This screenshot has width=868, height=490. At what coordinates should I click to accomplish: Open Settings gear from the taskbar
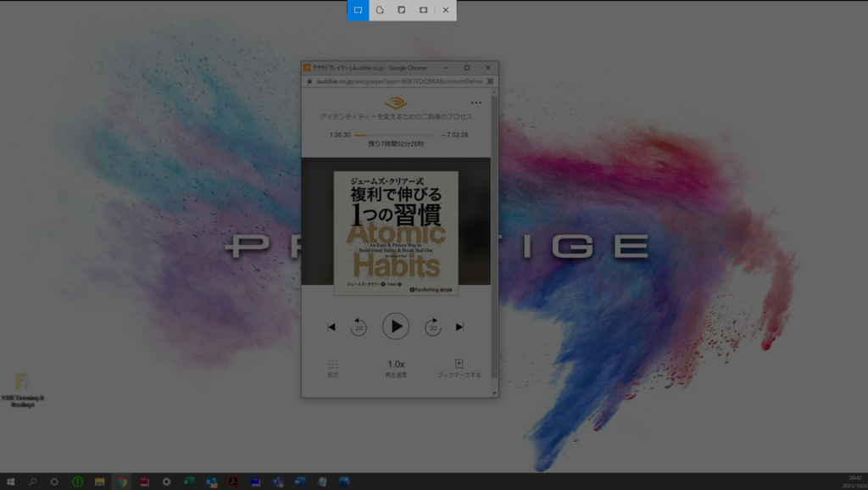point(166,482)
